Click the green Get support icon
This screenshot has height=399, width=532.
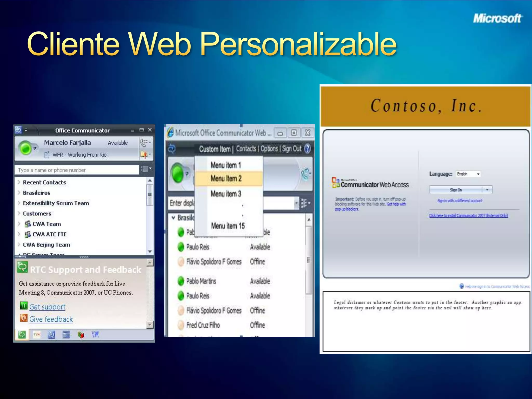click(x=24, y=305)
